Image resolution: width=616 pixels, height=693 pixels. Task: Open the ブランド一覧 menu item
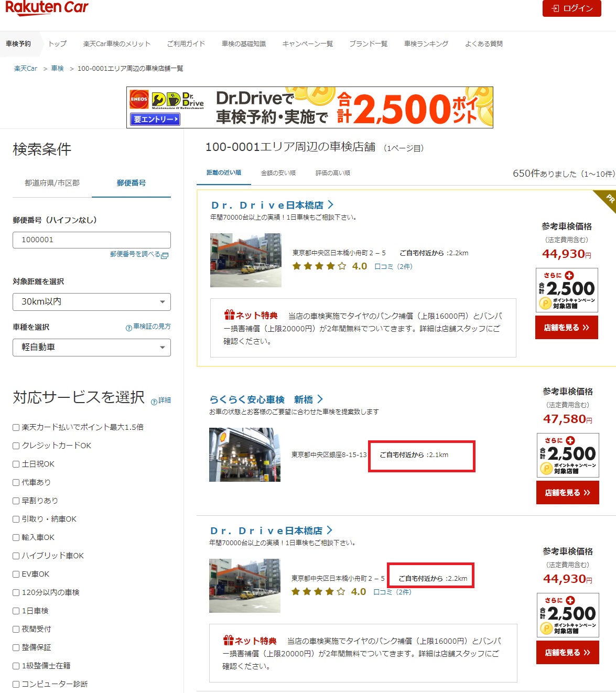[369, 44]
